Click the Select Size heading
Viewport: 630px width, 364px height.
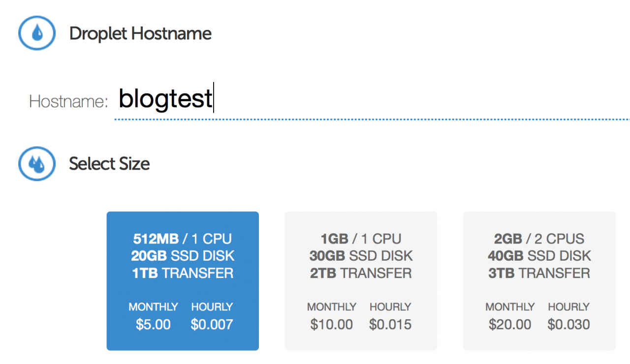coord(109,164)
